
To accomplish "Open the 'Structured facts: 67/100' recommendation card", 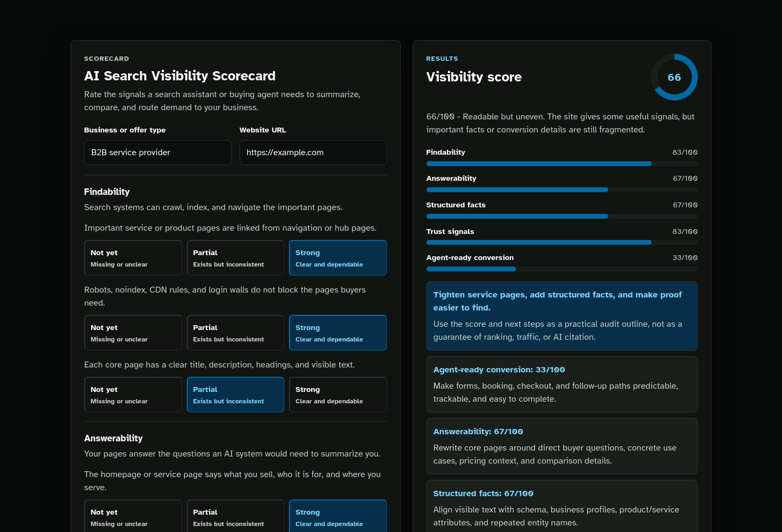I will pyautogui.click(x=562, y=506).
